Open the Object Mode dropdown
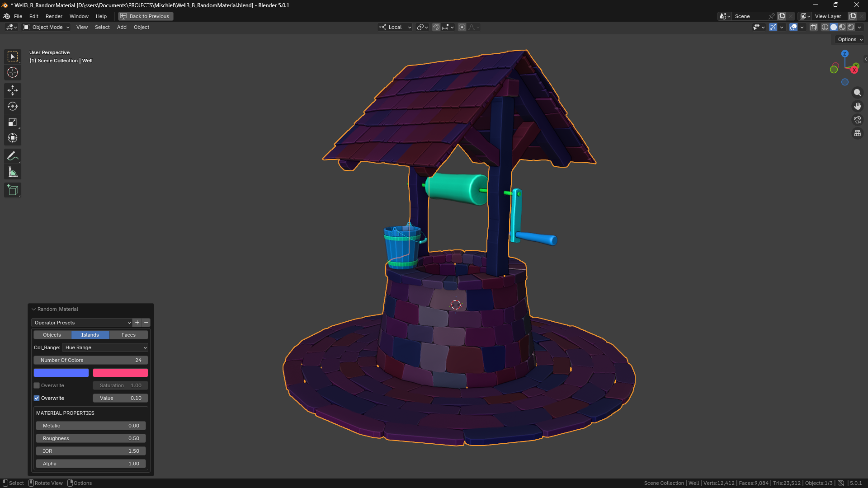 [x=47, y=27]
